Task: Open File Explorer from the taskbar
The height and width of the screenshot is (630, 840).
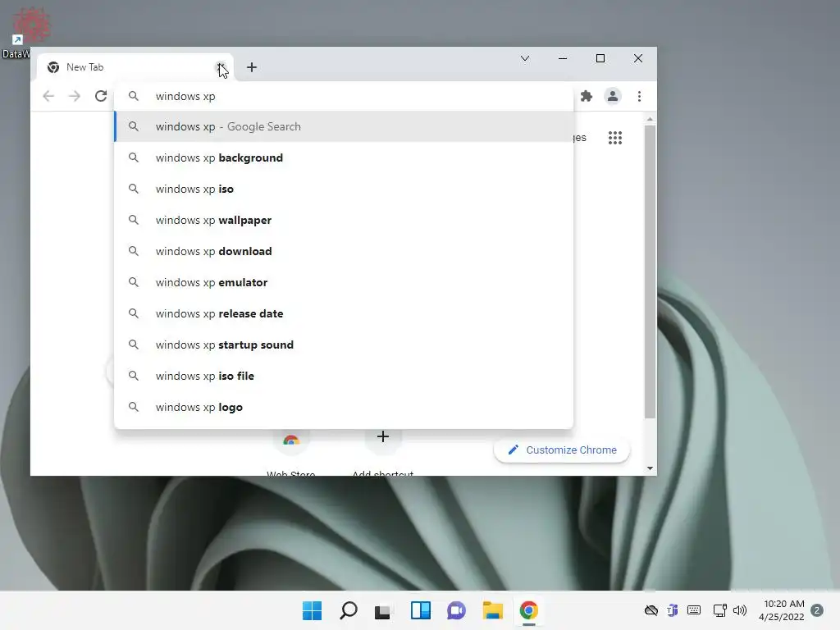Action: pos(493,610)
